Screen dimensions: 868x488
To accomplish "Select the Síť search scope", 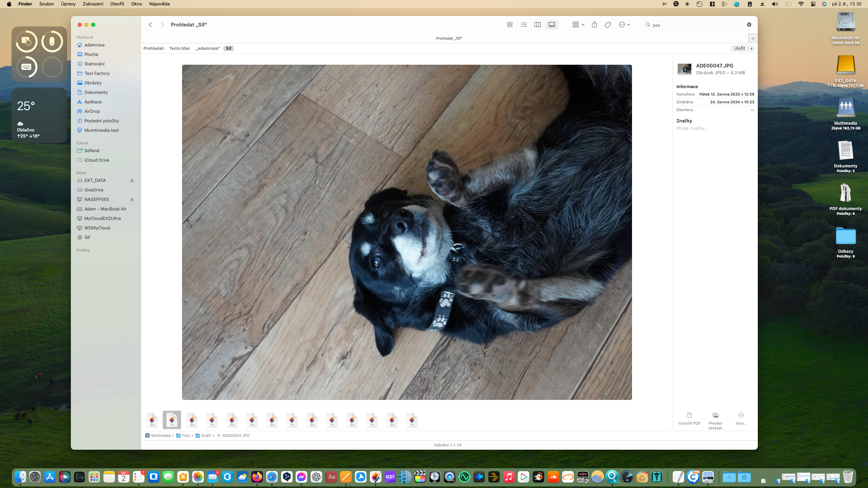I will pos(229,48).
